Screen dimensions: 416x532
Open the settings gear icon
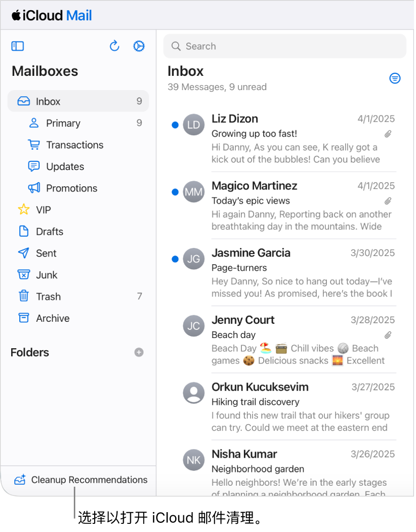(x=139, y=46)
